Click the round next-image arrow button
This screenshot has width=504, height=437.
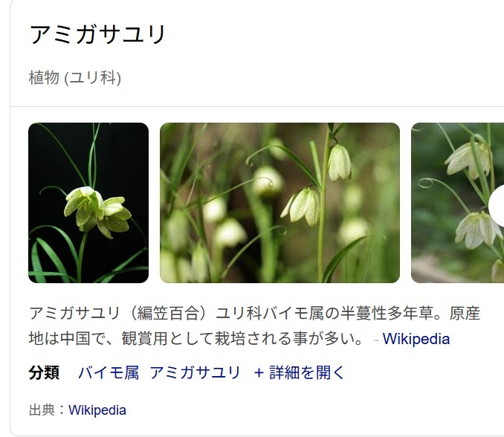[x=497, y=206]
